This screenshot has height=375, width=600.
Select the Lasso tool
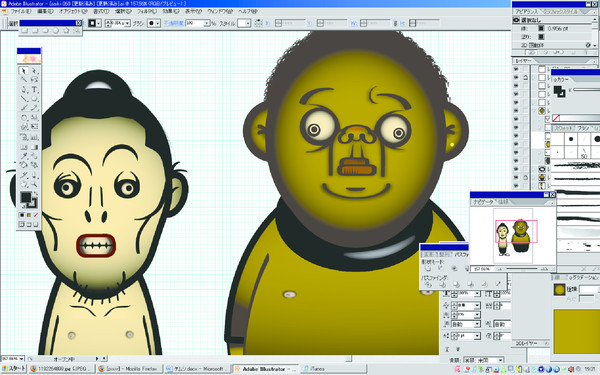[x=34, y=80]
